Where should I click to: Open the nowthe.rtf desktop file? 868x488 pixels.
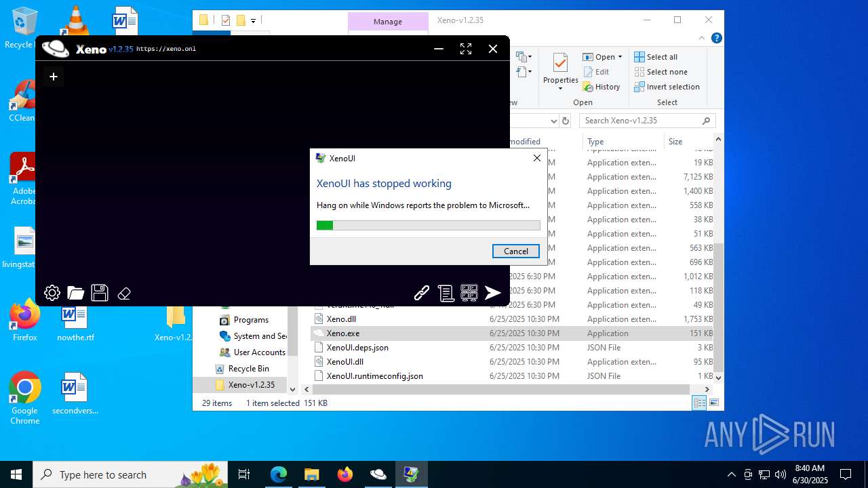(x=75, y=322)
